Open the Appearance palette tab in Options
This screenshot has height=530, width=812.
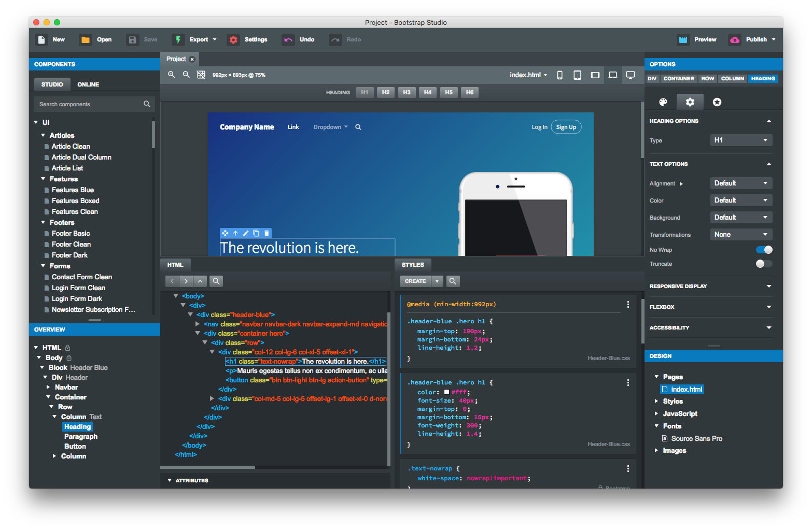(x=663, y=102)
